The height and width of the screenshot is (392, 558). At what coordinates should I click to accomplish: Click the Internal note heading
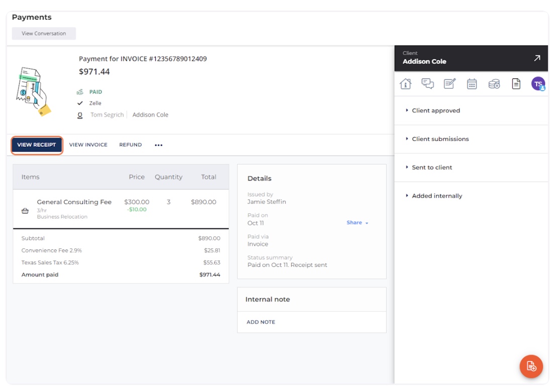coord(267,300)
